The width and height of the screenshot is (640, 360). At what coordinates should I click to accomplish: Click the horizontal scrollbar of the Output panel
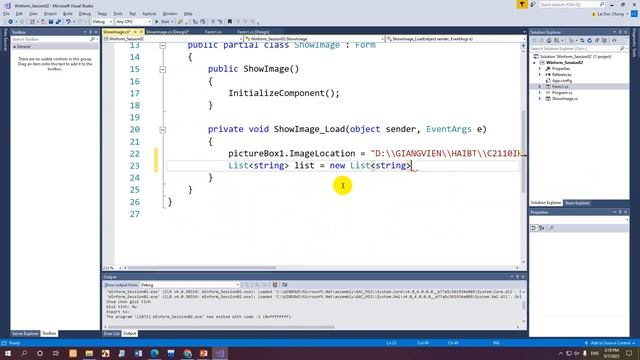click(x=220, y=327)
